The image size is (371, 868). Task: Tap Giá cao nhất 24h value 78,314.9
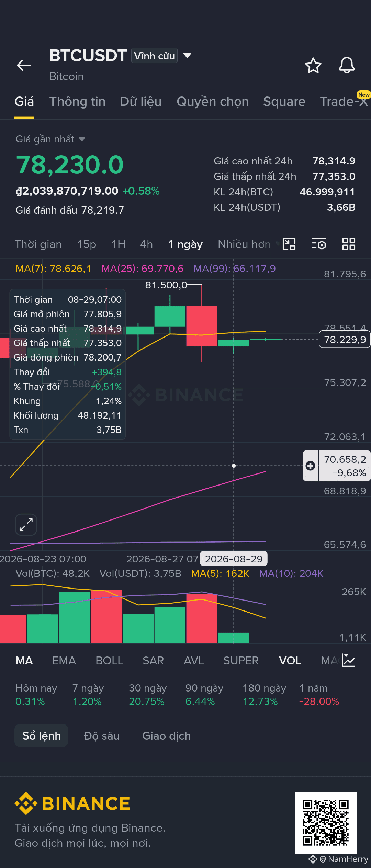tap(334, 161)
